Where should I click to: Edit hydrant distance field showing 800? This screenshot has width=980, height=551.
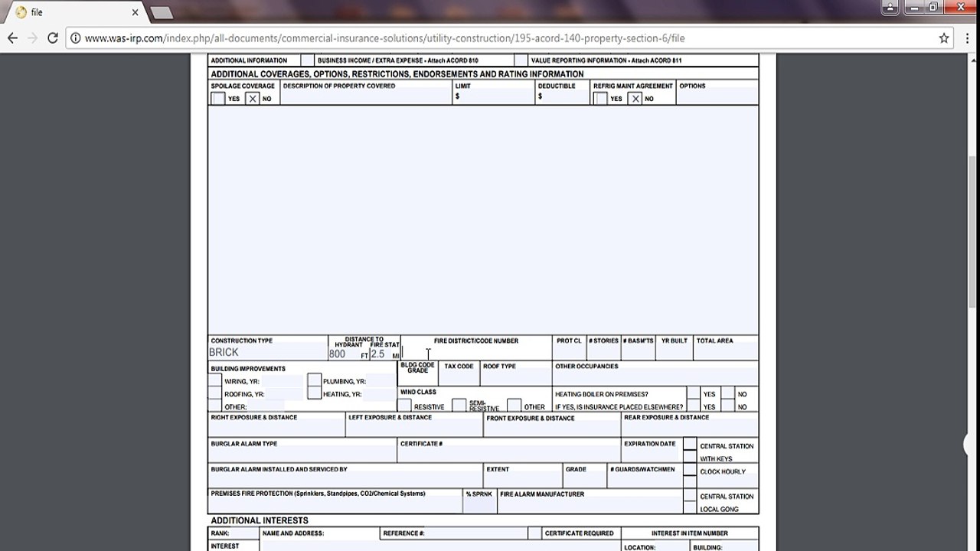coord(344,354)
